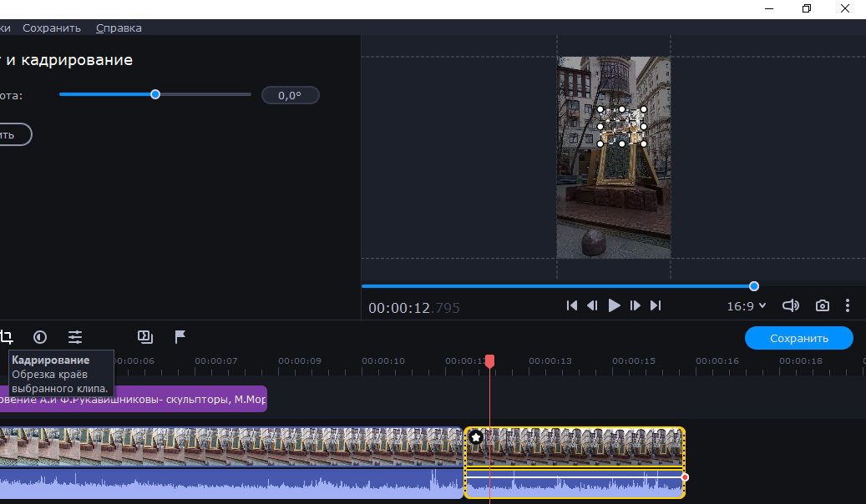
Task: Open the Transition wizard icon
Action: (x=144, y=337)
